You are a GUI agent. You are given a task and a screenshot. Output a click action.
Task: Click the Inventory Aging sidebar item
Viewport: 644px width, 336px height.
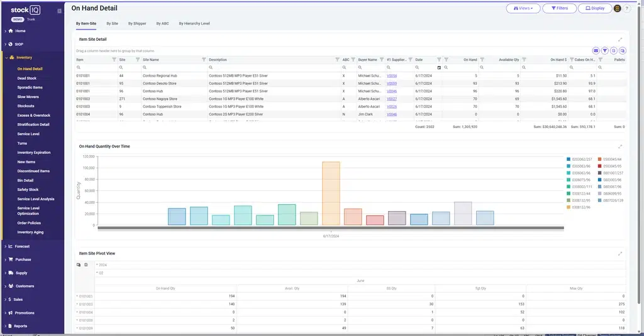coord(30,232)
